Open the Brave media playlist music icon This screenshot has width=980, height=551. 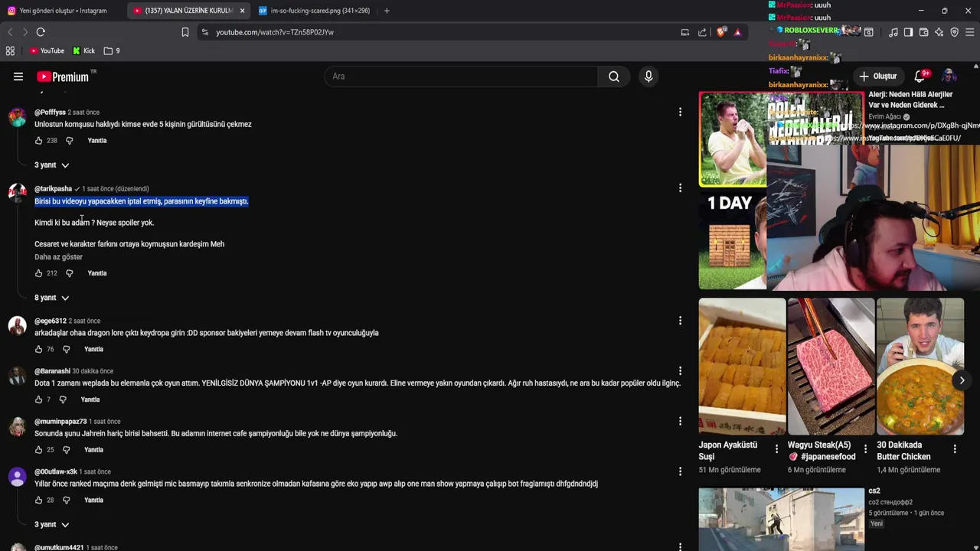[x=893, y=32]
